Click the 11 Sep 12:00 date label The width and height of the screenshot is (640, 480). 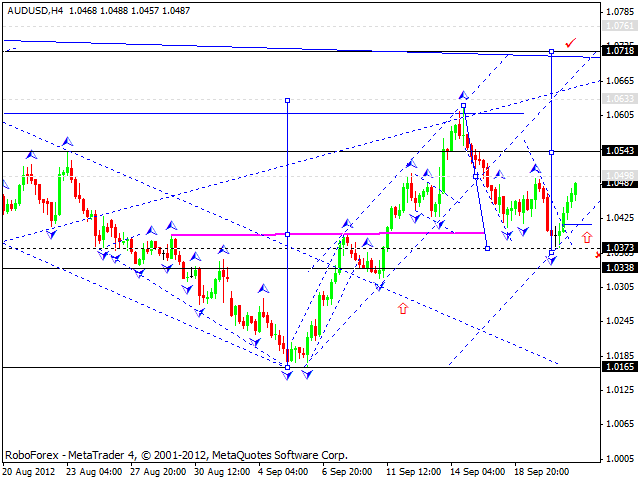click(414, 472)
